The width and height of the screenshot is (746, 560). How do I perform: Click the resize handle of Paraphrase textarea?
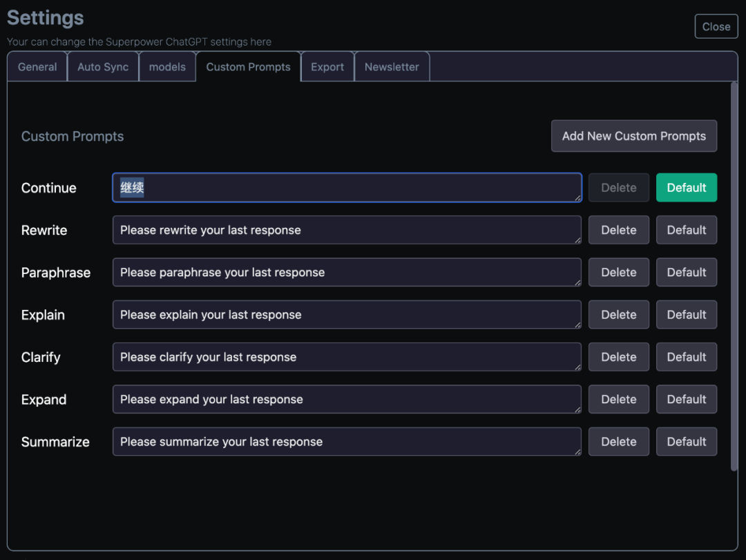(x=577, y=282)
